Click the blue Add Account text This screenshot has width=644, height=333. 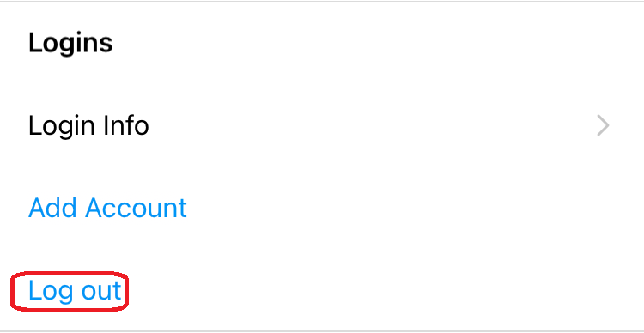tap(107, 208)
